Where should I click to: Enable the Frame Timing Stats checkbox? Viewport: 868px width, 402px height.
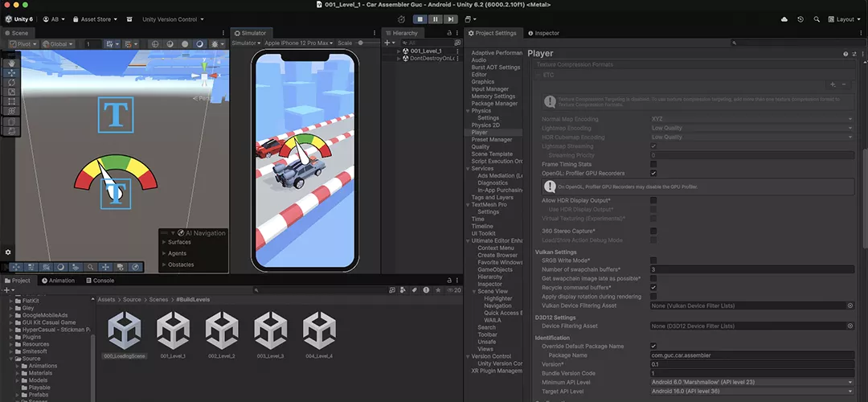653,164
